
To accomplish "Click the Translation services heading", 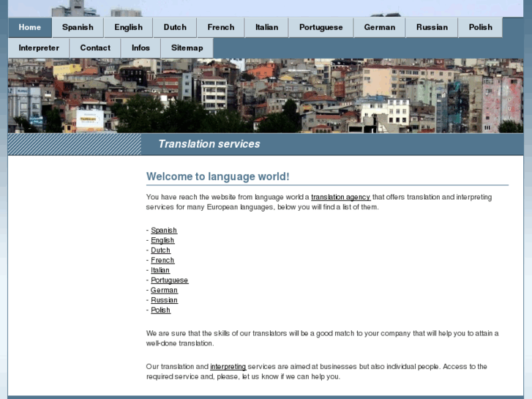I will pyautogui.click(x=209, y=144).
